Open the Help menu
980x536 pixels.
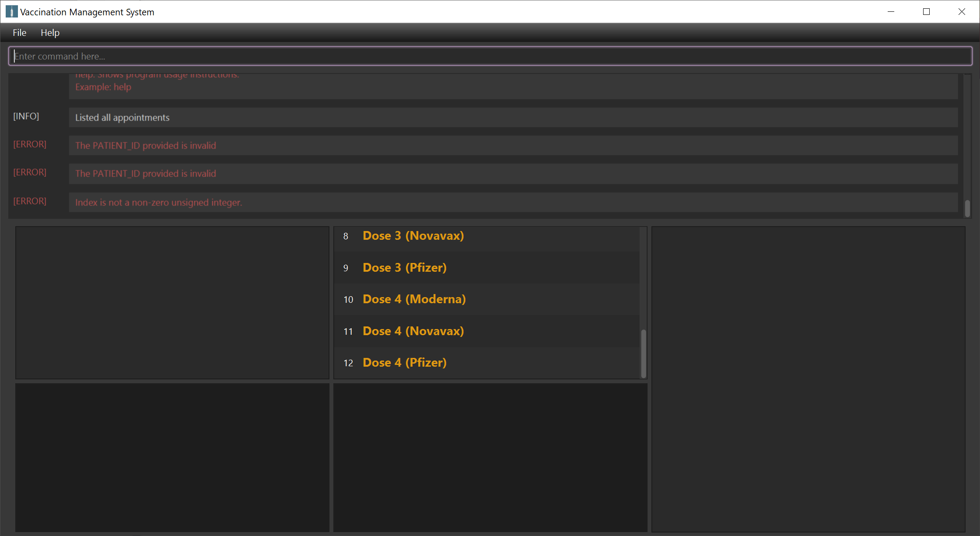tap(50, 33)
